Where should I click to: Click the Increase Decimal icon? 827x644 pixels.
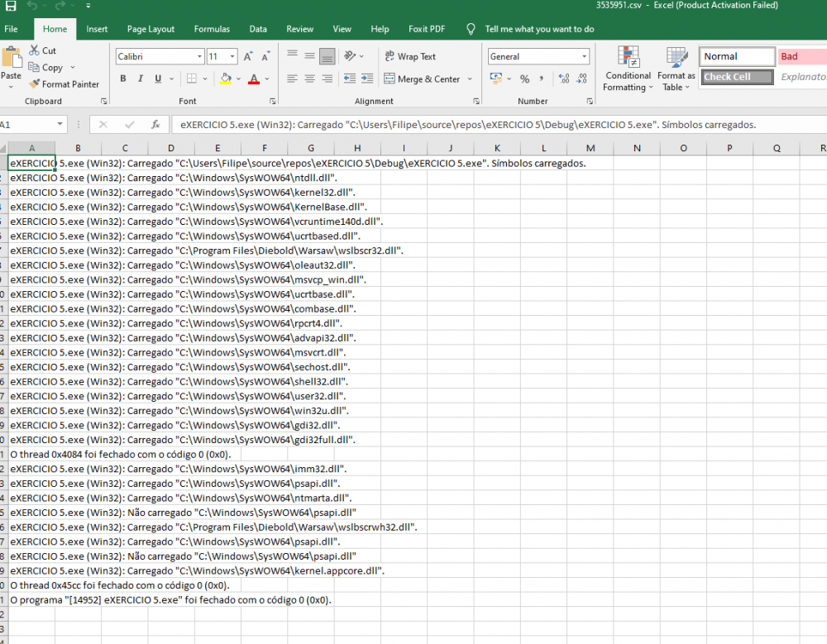564,79
